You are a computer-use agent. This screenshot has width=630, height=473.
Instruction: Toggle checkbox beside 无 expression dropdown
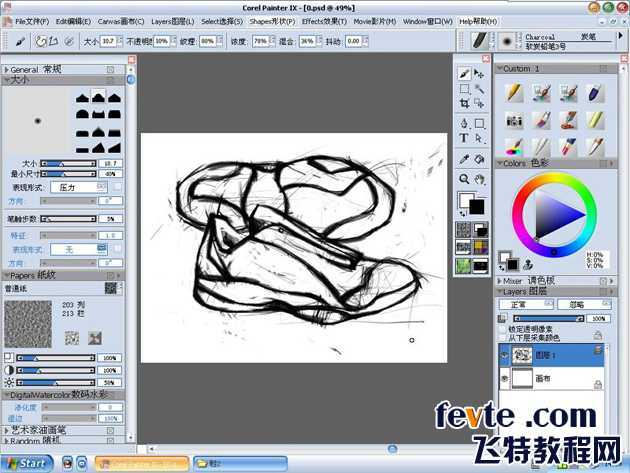click(x=117, y=249)
